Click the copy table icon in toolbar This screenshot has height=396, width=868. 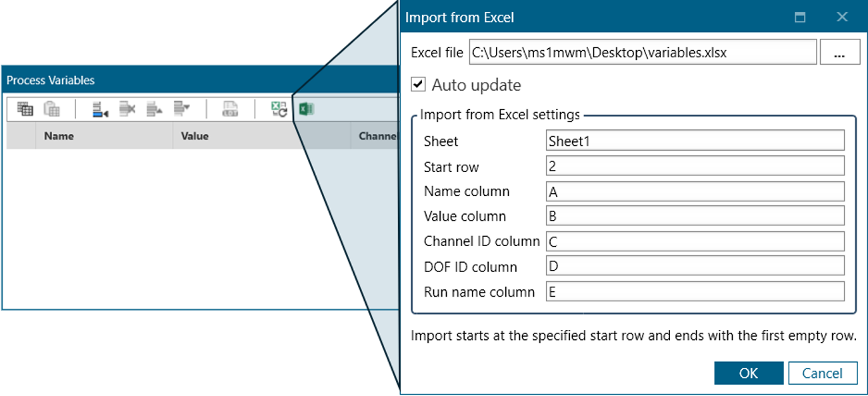(x=25, y=109)
